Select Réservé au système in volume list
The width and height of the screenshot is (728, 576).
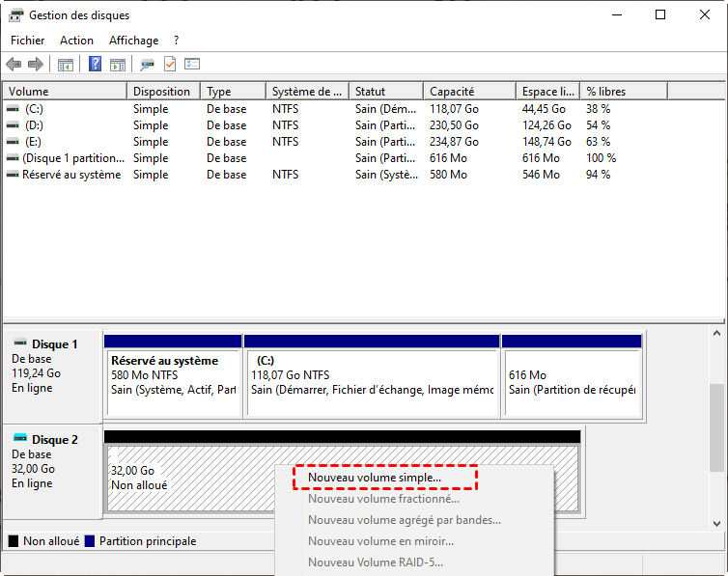[x=71, y=175]
